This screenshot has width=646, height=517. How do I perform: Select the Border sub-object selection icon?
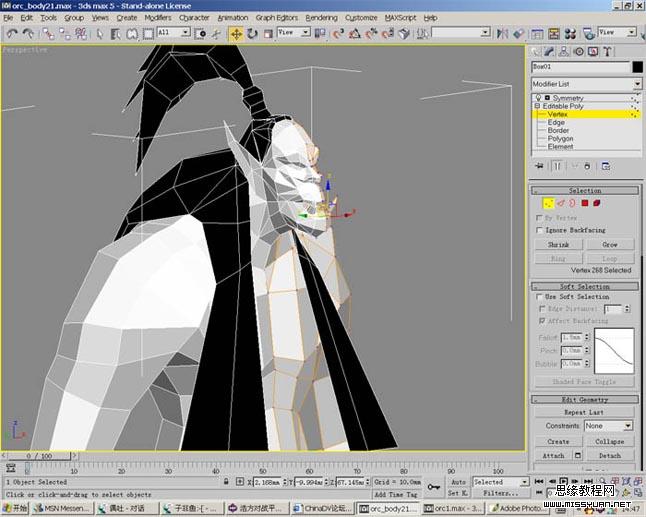573,203
